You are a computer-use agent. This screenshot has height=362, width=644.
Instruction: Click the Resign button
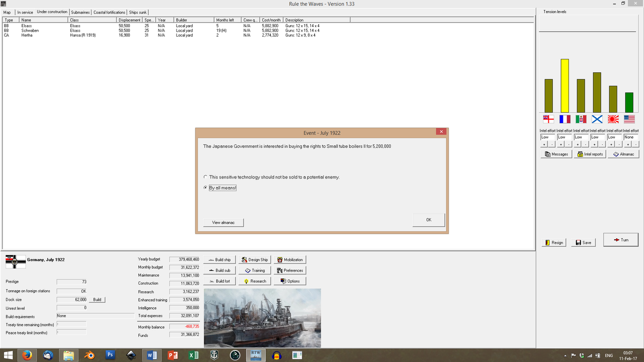tap(554, 242)
